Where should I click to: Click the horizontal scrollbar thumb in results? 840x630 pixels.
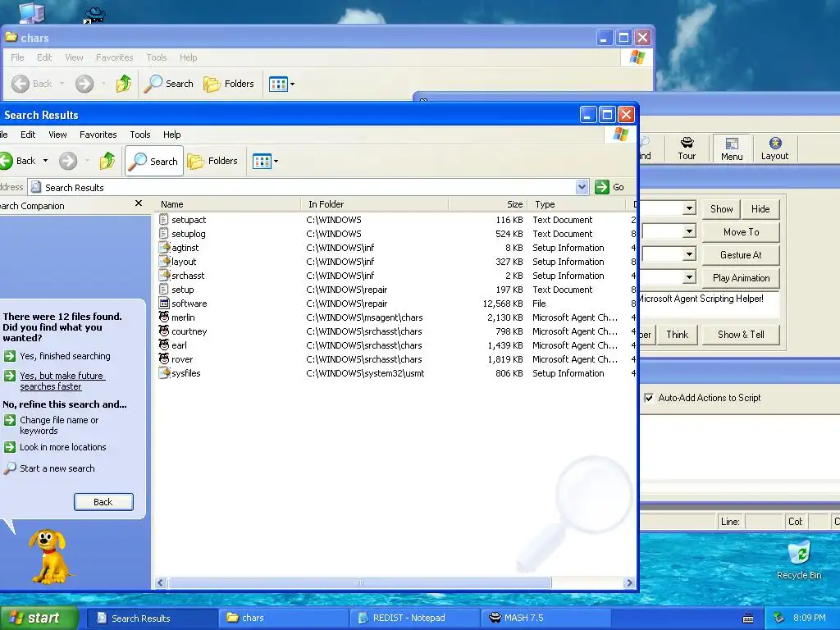coord(359,583)
